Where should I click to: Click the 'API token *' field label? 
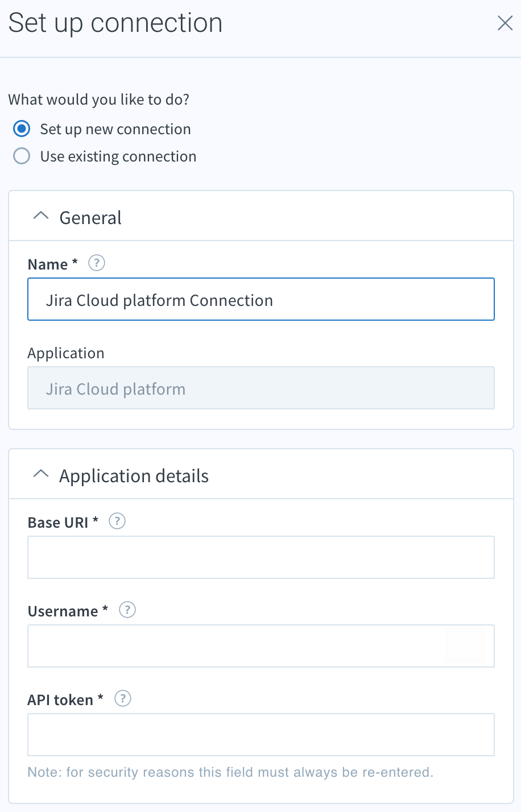[66, 700]
